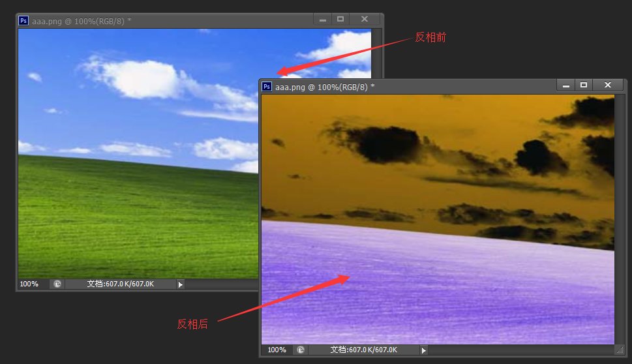Minimize the original blue-sky image window

pos(322,20)
